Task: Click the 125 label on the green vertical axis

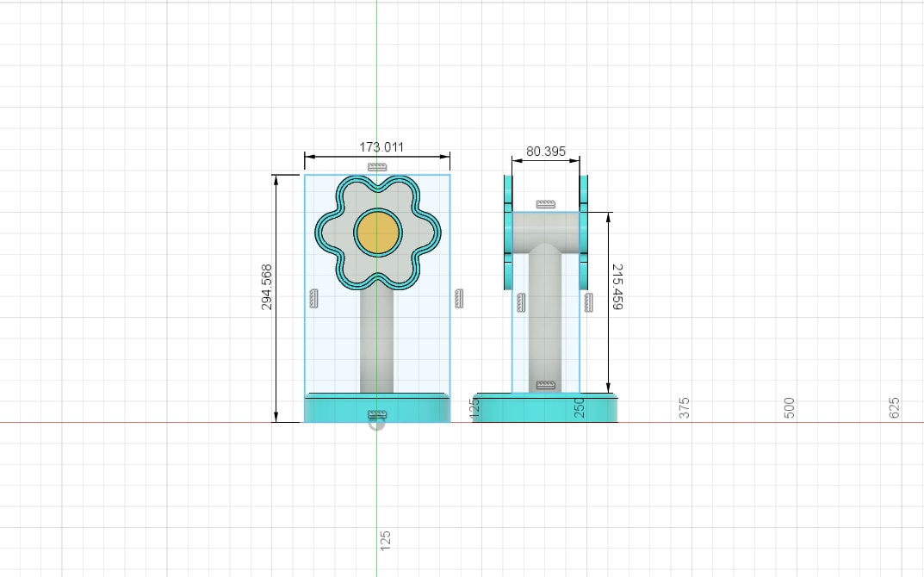Action: click(x=386, y=541)
